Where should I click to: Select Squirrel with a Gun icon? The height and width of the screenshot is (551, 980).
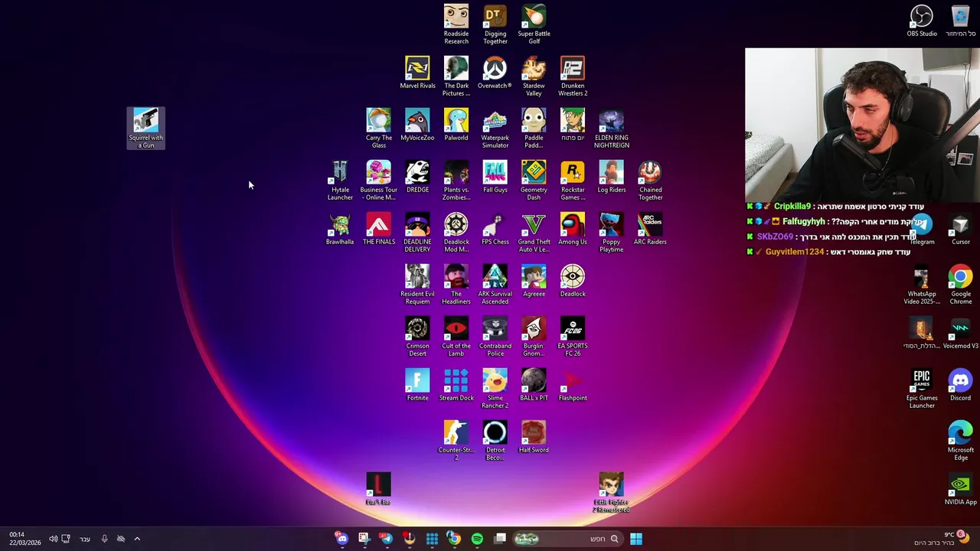(145, 128)
